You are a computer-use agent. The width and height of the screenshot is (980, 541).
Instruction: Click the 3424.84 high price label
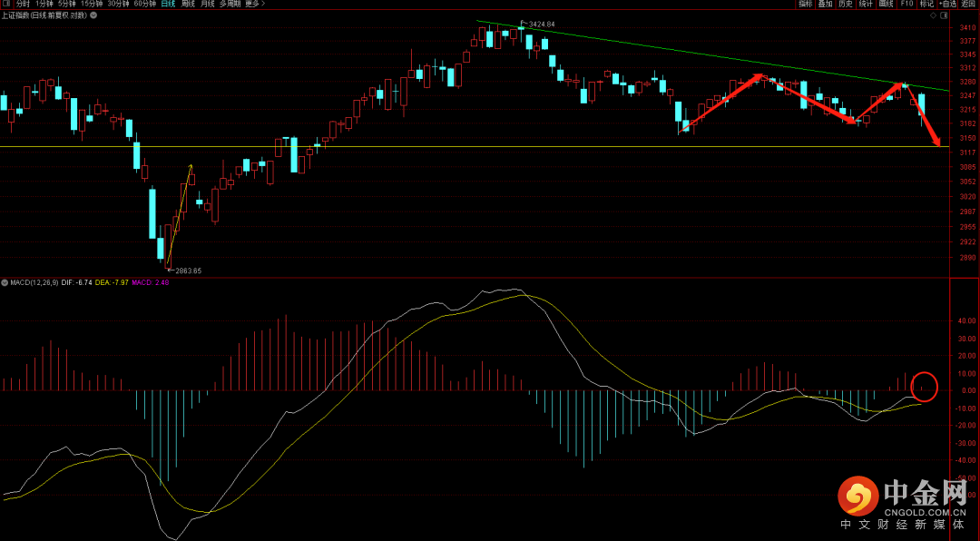pyautogui.click(x=541, y=24)
